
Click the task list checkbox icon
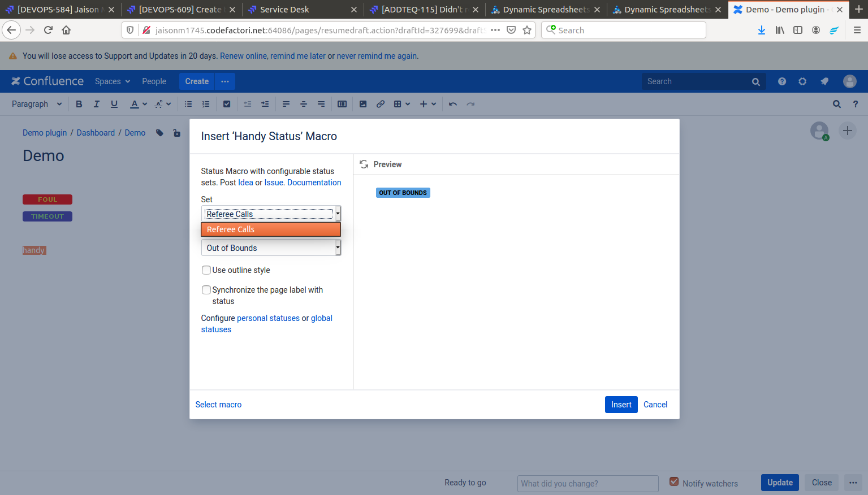[227, 104]
